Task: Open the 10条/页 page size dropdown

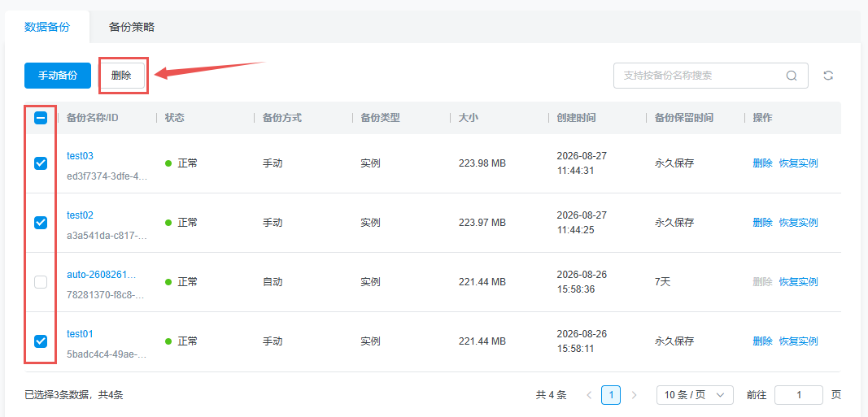Action: (x=695, y=395)
